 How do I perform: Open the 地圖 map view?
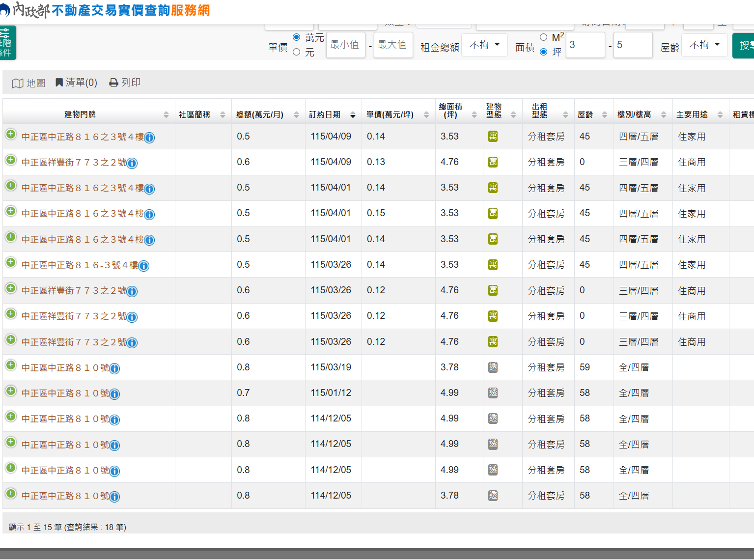coord(28,83)
